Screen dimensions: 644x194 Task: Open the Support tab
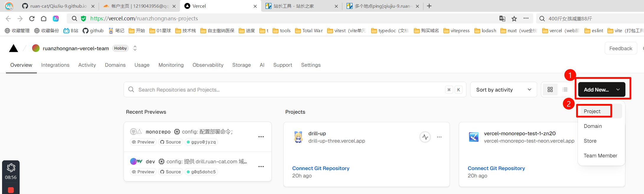[x=283, y=65]
